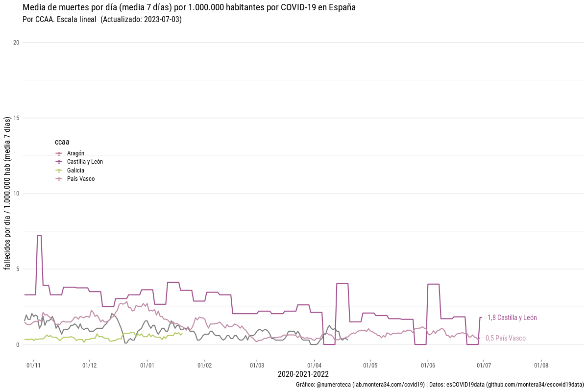Click the 'ccaa' legend title
The image size is (588, 392).
pyautogui.click(x=62, y=143)
